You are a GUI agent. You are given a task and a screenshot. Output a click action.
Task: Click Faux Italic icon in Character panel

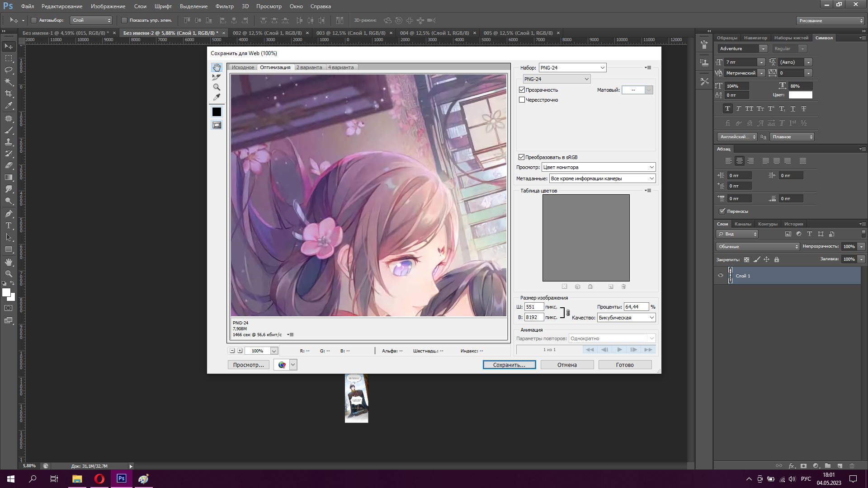[738, 109]
